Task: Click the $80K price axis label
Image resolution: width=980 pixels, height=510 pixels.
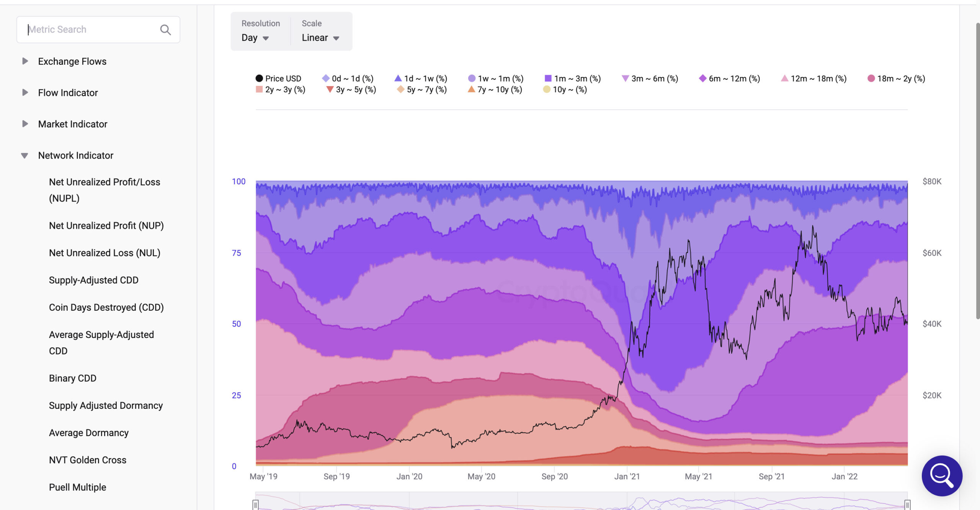Action: (932, 181)
